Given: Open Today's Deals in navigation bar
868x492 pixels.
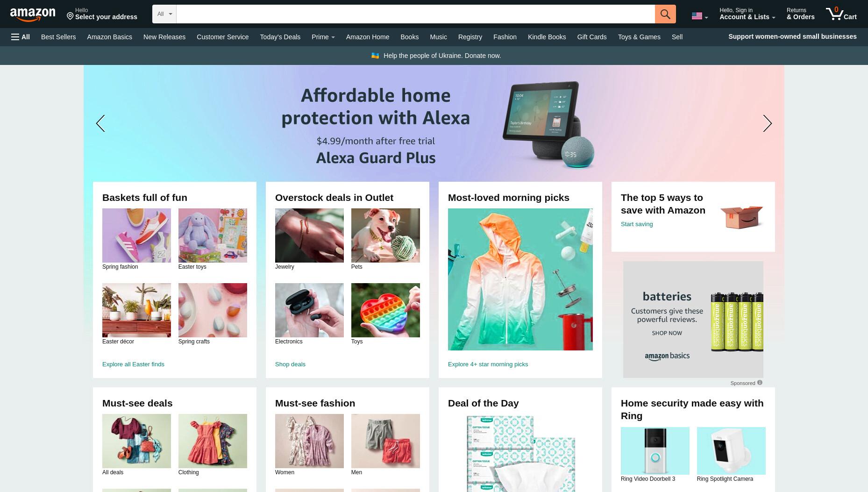Looking at the screenshot, I should pyautogui.click(x=280, y=37).
